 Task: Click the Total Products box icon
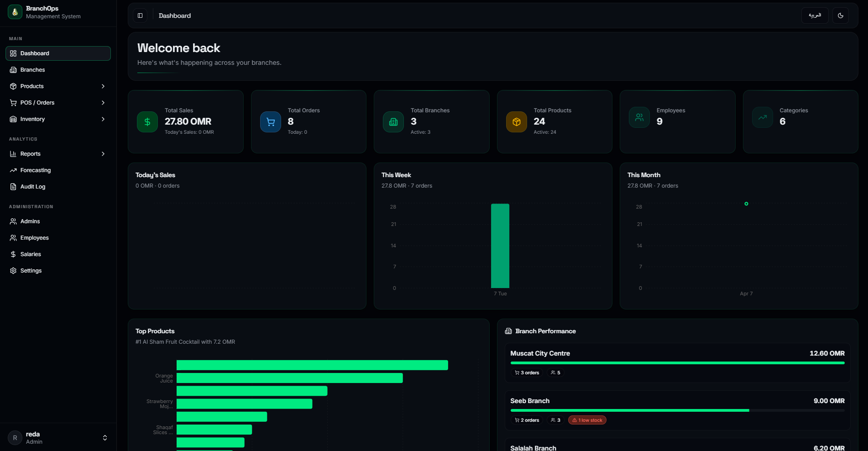click(517, 122)
